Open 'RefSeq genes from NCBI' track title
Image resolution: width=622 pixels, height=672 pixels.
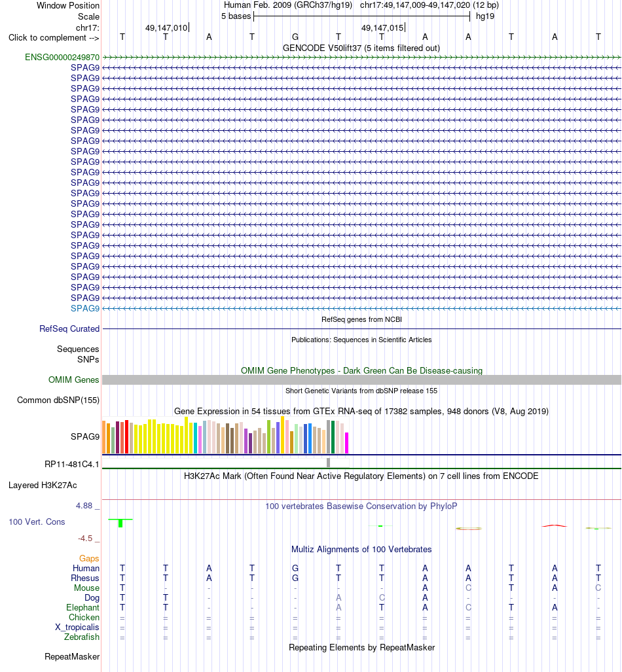click(x=361, y=319)
